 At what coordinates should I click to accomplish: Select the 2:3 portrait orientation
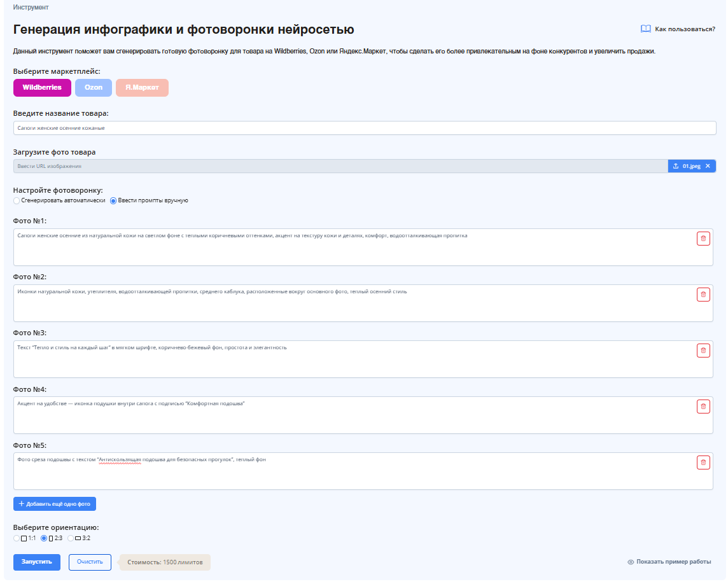[44, 538]
